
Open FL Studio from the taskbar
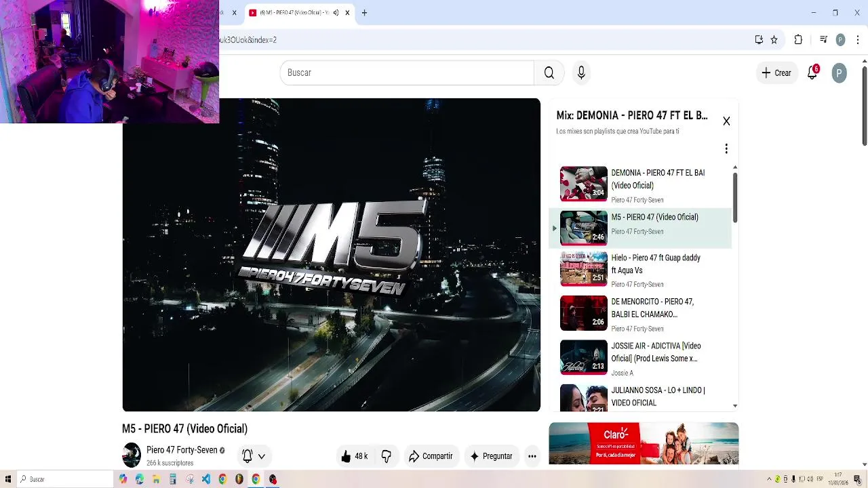(239, 479)
